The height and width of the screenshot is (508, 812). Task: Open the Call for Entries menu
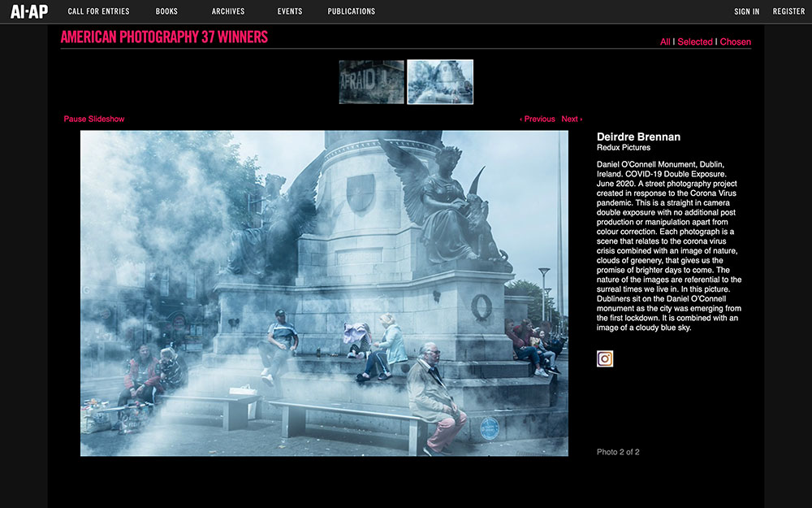point(98,11)
